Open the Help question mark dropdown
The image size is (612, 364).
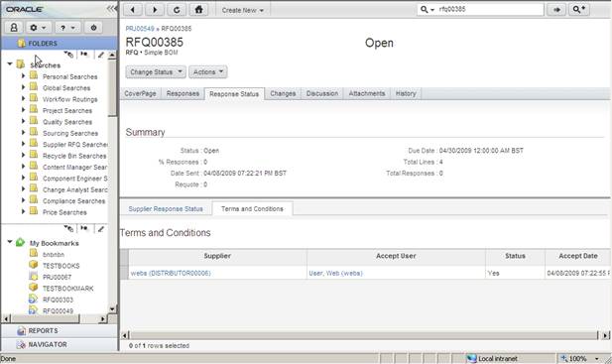(67, 28)
